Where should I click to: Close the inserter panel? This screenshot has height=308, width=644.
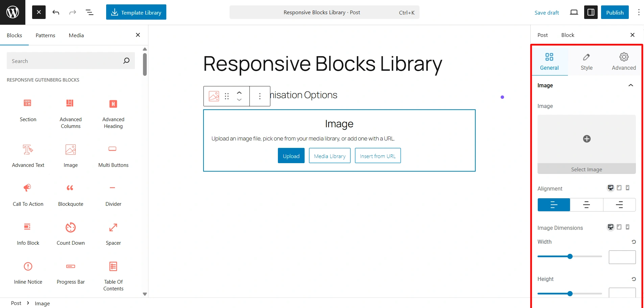coord(138,35)
